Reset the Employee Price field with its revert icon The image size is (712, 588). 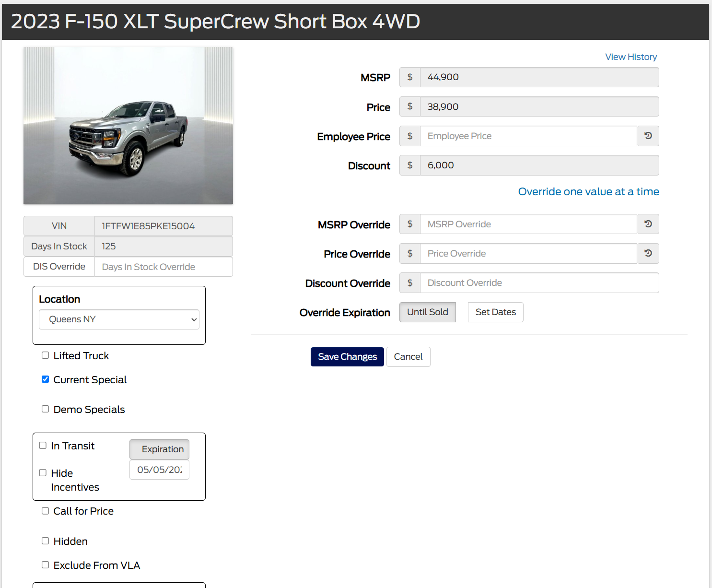pos(648,136)
